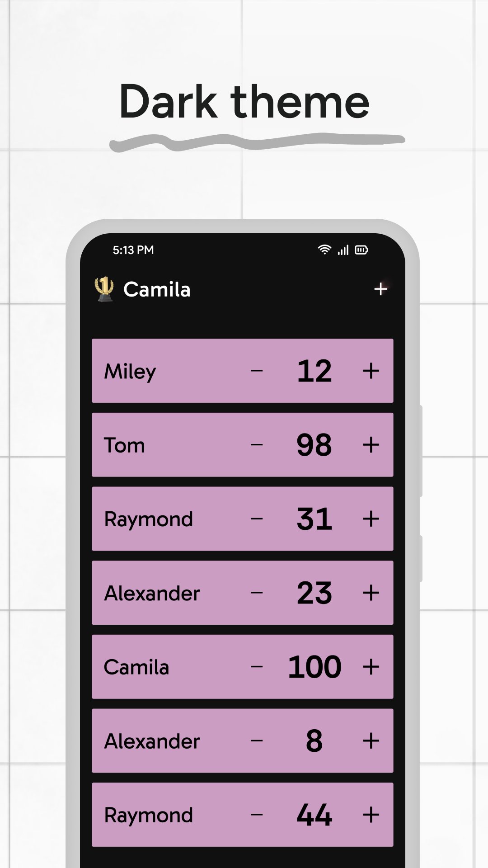Subtract a point from Tom's score

257,445
